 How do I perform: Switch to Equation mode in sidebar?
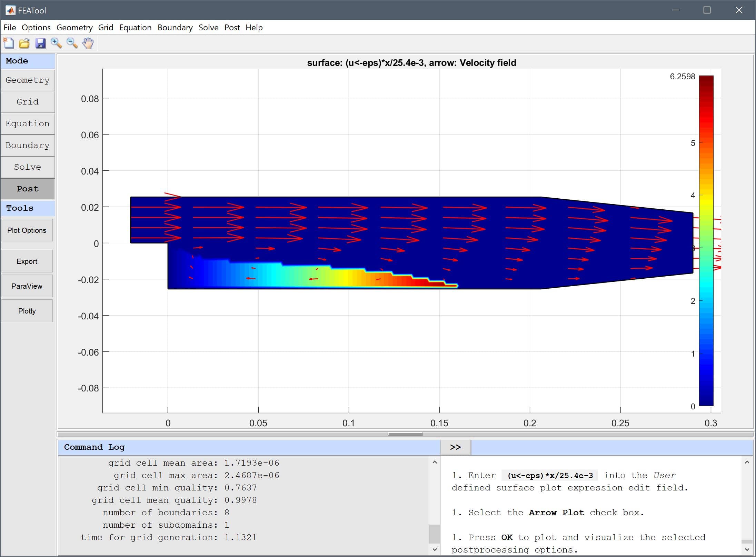pos(28,123)
